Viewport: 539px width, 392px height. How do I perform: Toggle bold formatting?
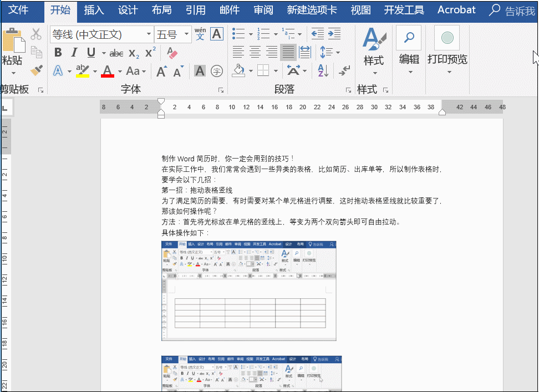[58, 53]
